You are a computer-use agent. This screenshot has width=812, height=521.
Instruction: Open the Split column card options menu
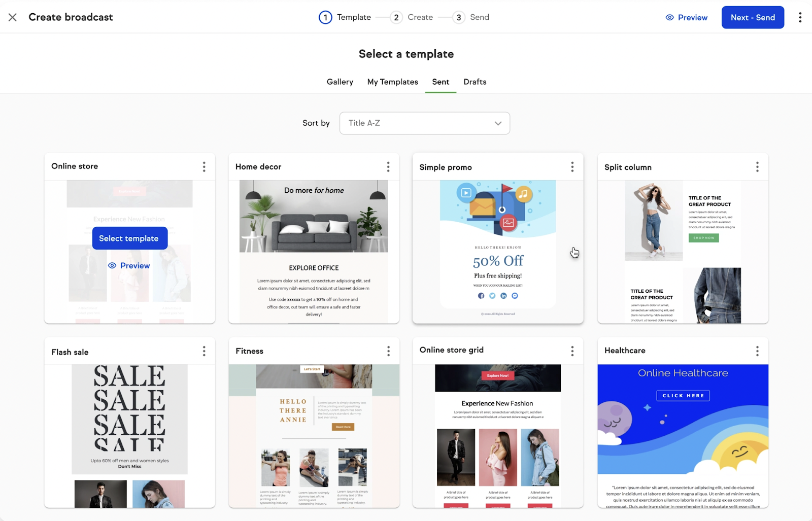point(757,167)
